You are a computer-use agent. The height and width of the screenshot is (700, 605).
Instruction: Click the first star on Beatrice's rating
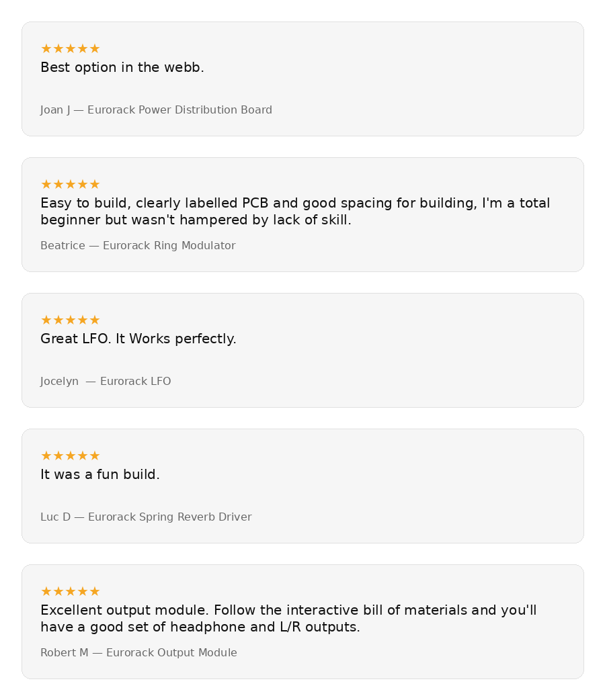tap(46, 185)
